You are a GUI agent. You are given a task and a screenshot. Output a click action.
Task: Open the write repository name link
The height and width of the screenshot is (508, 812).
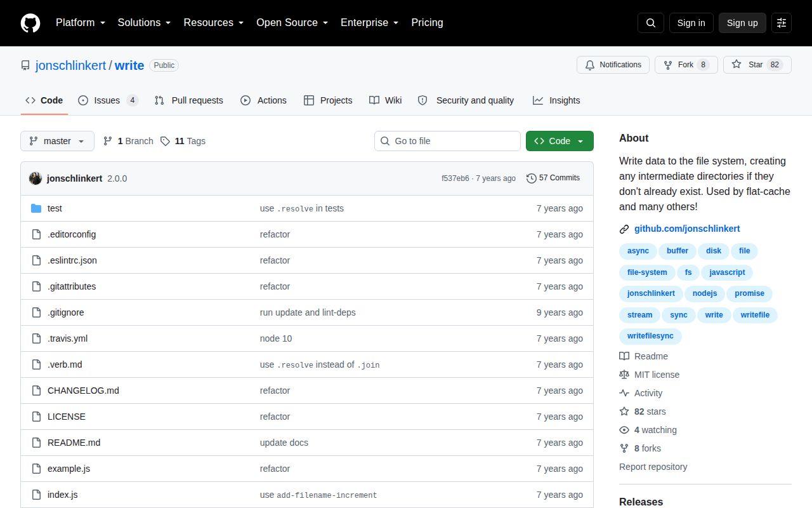click(x=129, y=65)
